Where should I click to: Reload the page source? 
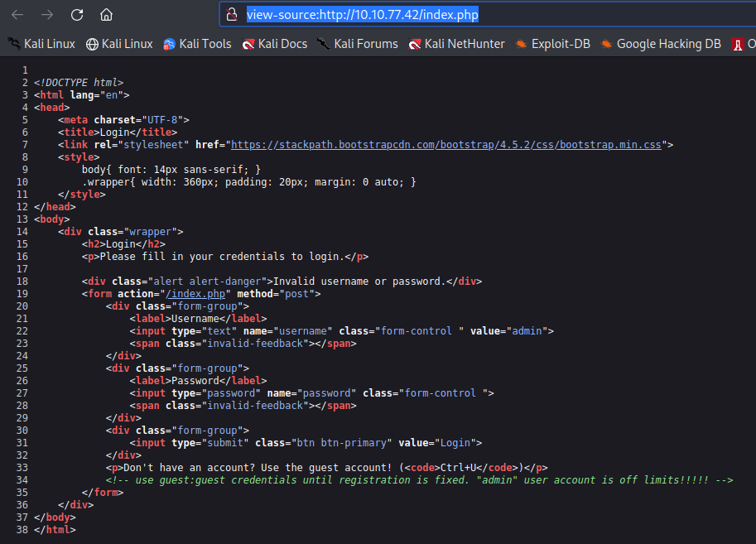[x=77, y=15]
